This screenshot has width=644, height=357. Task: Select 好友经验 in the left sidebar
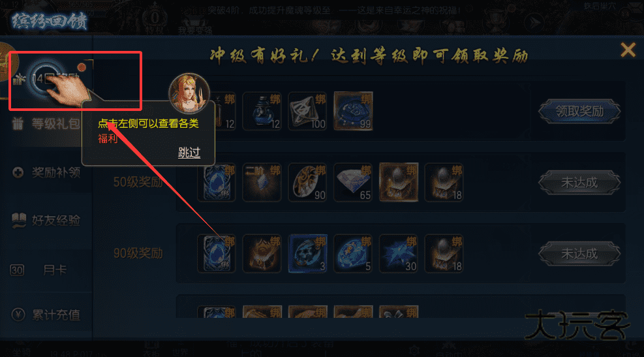pyautogui.click(x=46, y=221)
